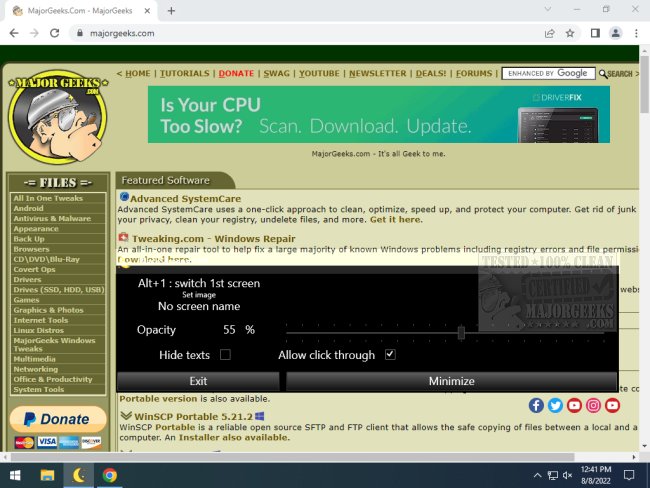Screen dimensions: 650x488
Task: Click the Windows Repair red icon
Action: point(124,238)
